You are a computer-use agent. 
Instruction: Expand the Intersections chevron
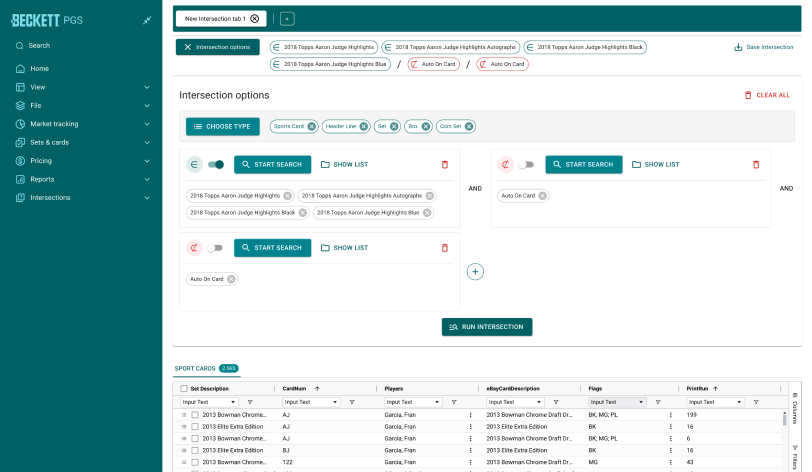coord(147,197)
